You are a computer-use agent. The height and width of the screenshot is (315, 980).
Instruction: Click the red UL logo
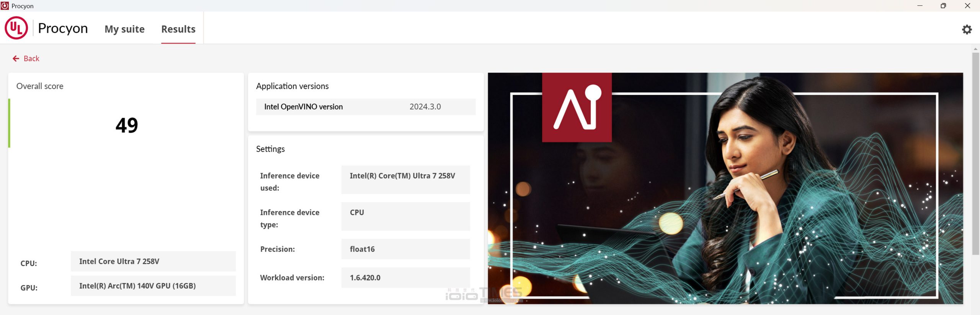[x=16, y=28]
